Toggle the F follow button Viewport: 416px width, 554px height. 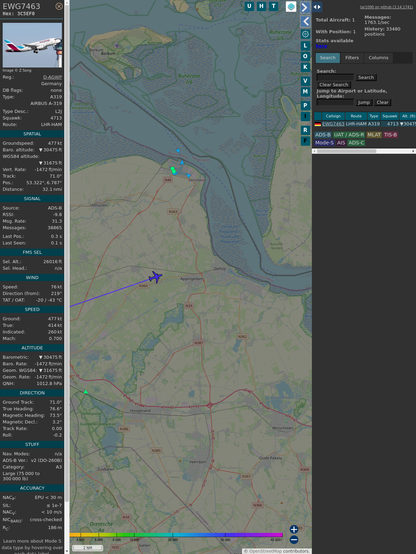[x=305, y=141]
